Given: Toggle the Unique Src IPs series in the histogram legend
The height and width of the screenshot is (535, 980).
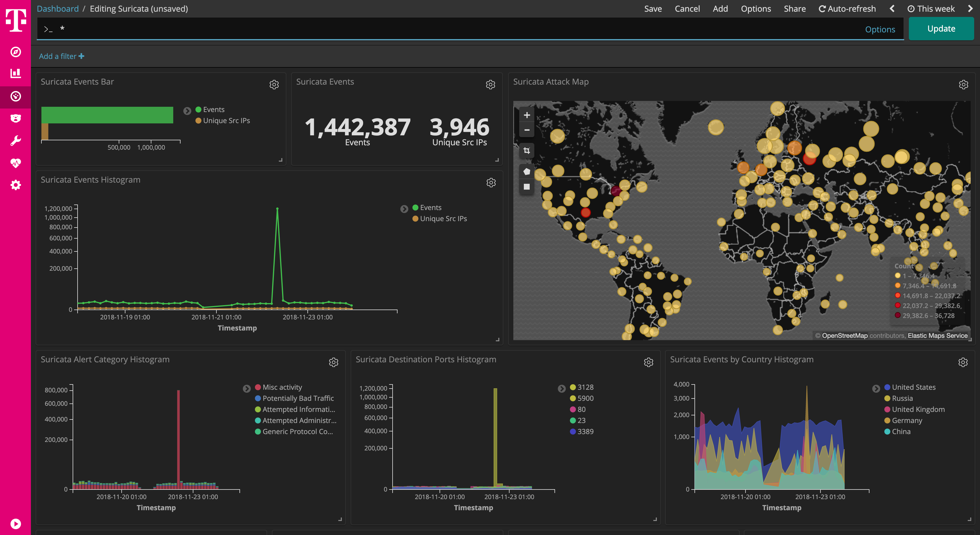Looking at the screenshot, I should [443, 218].
